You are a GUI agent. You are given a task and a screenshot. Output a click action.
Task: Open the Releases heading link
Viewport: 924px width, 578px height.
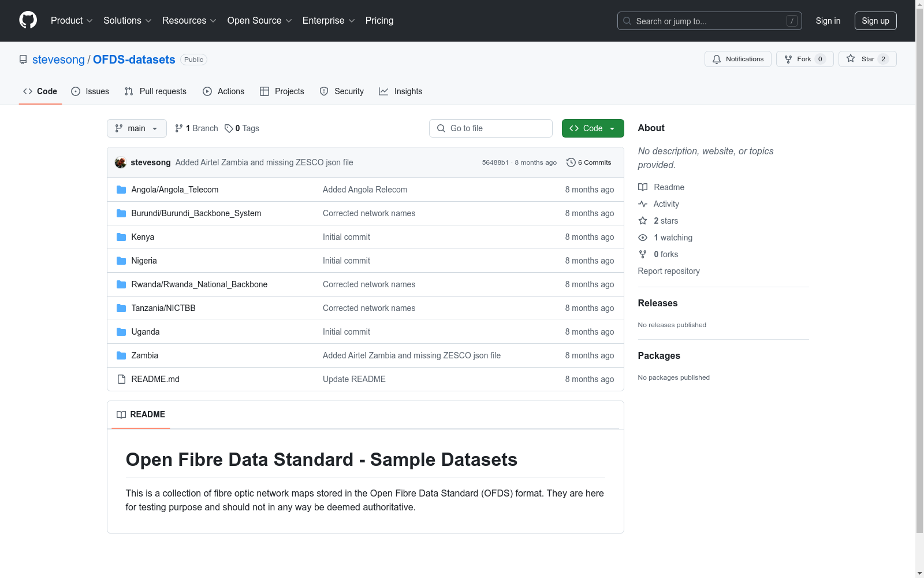pyautogui.click(x=658, y=303)
